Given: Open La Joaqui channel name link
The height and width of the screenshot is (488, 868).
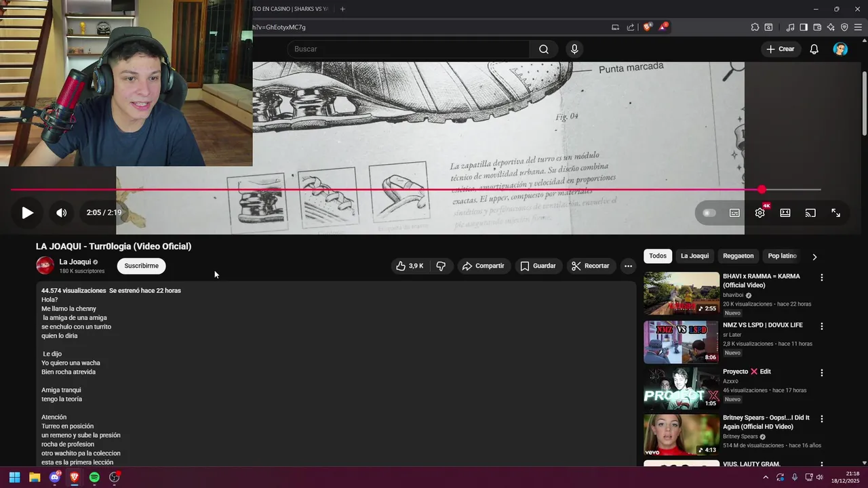Looking at the screenshot, I should [75, 262].
